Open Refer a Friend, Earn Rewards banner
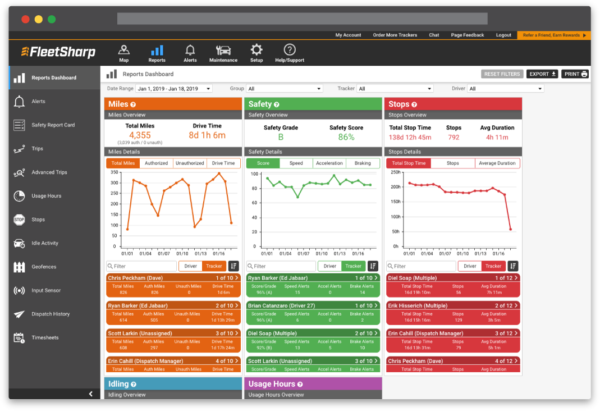The height and width of the screenshot is (411, 600). pos(554,35)
